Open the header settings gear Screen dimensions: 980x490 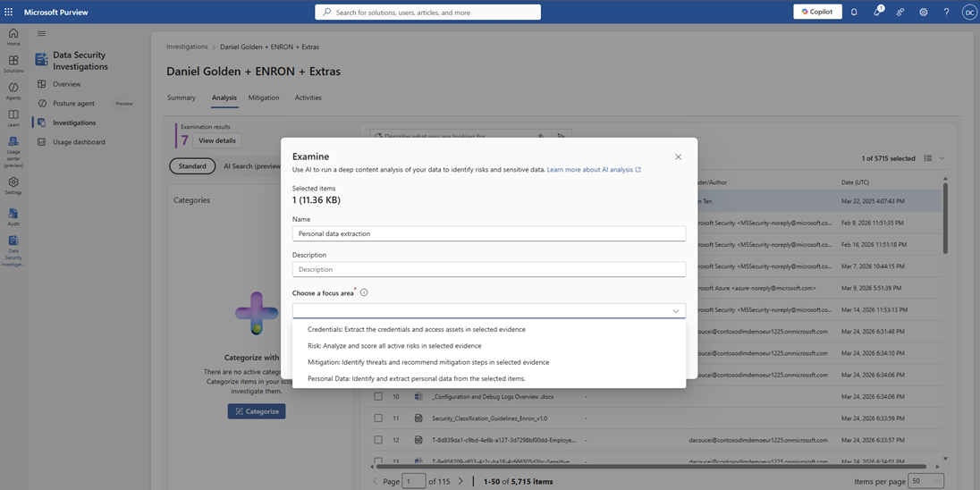923,12
